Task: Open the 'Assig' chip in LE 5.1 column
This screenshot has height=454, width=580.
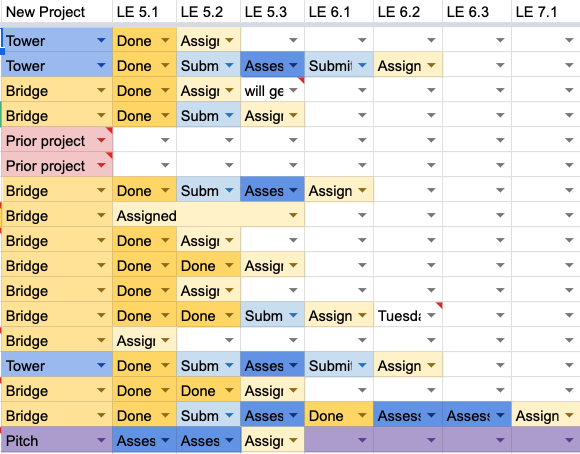Action: (x=145, y=340)
